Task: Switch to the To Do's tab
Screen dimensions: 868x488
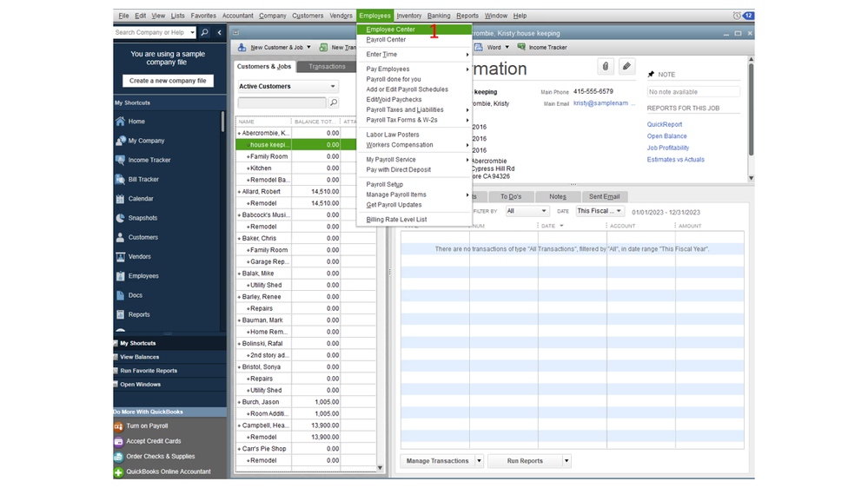Action: tap(510, 196)
